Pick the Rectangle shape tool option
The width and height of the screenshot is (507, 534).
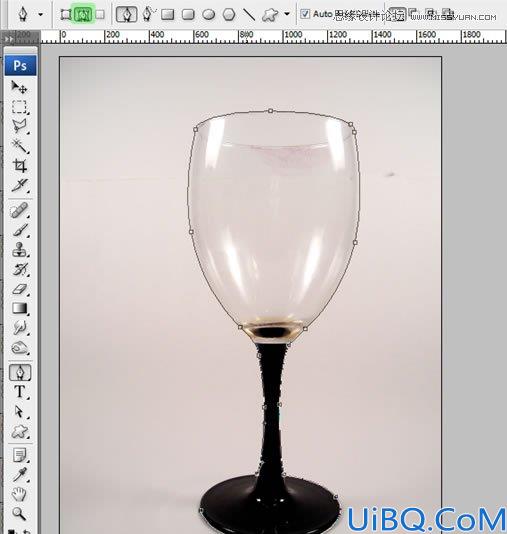(168, 15)
